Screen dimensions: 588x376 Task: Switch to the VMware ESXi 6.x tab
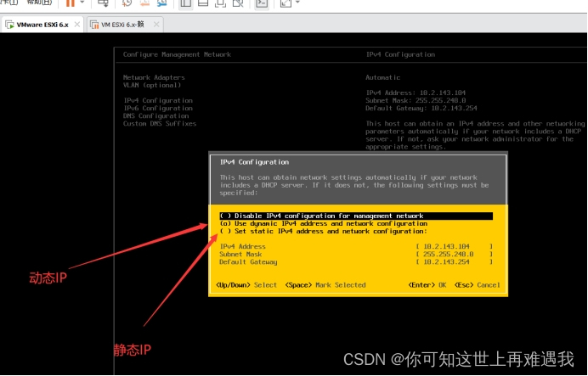[x=42, y=25]
